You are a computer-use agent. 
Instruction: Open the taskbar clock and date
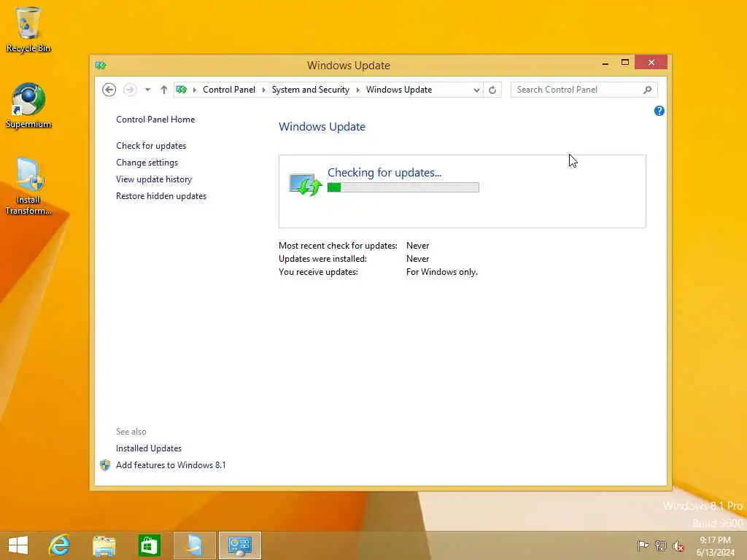pyautogui.click(x=715, y=545)
